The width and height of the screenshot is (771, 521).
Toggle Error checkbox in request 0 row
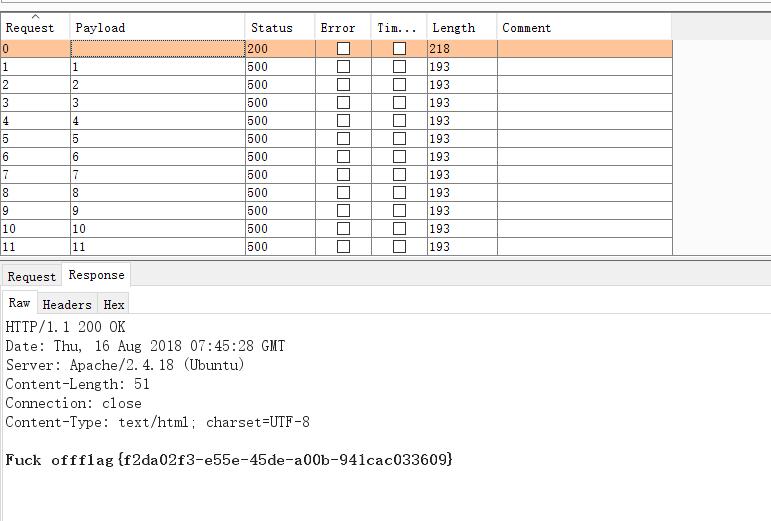(343, 49)
